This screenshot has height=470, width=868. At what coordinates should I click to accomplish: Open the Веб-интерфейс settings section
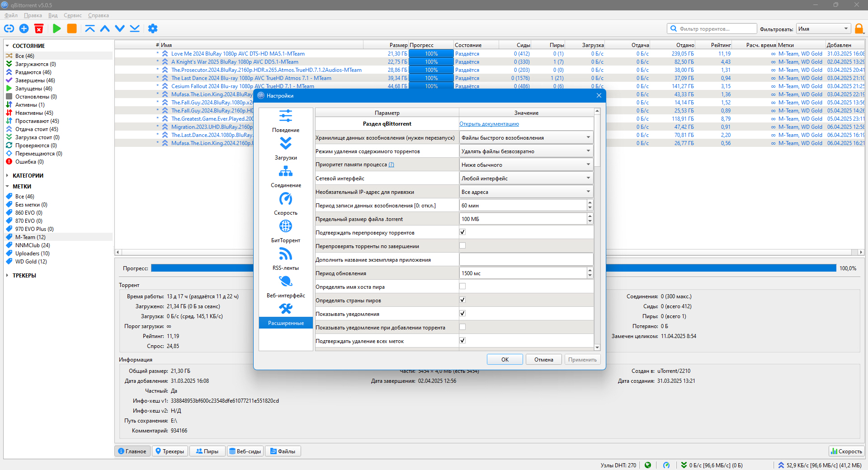286,287
